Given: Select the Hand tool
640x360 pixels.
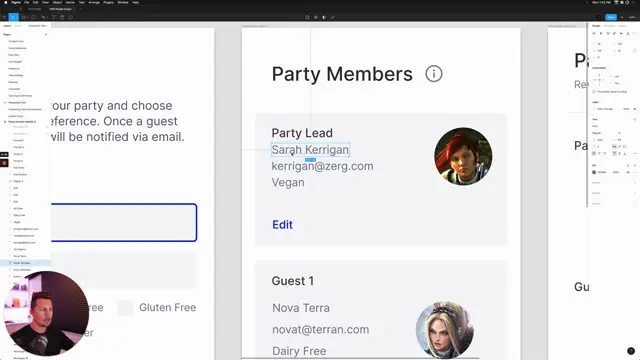Looking at the screenshot, I should [62, 17].
